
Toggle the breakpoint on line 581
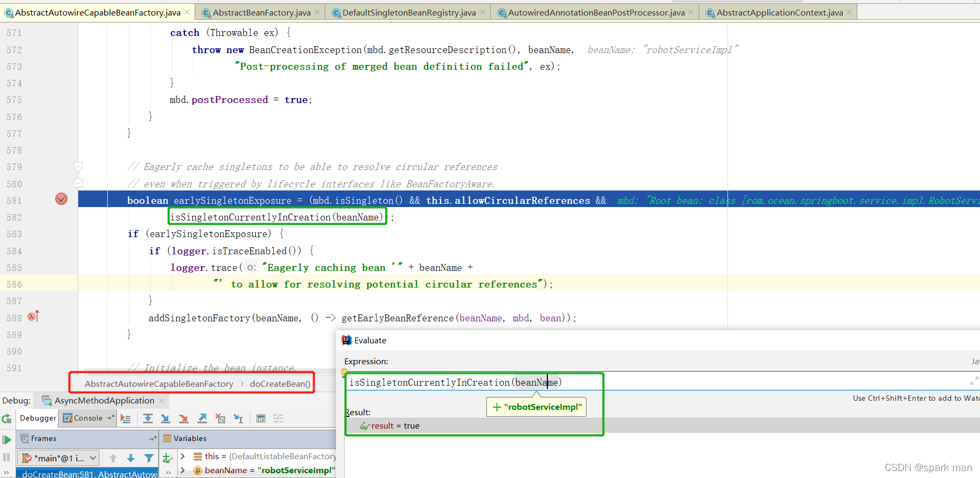coord(62,199)
